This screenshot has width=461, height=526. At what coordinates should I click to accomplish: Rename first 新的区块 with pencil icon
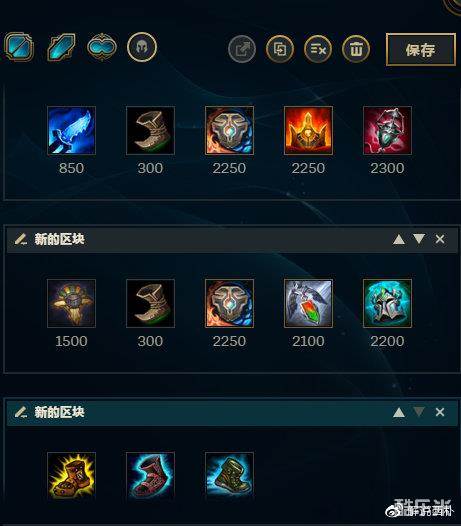point(20,239)
